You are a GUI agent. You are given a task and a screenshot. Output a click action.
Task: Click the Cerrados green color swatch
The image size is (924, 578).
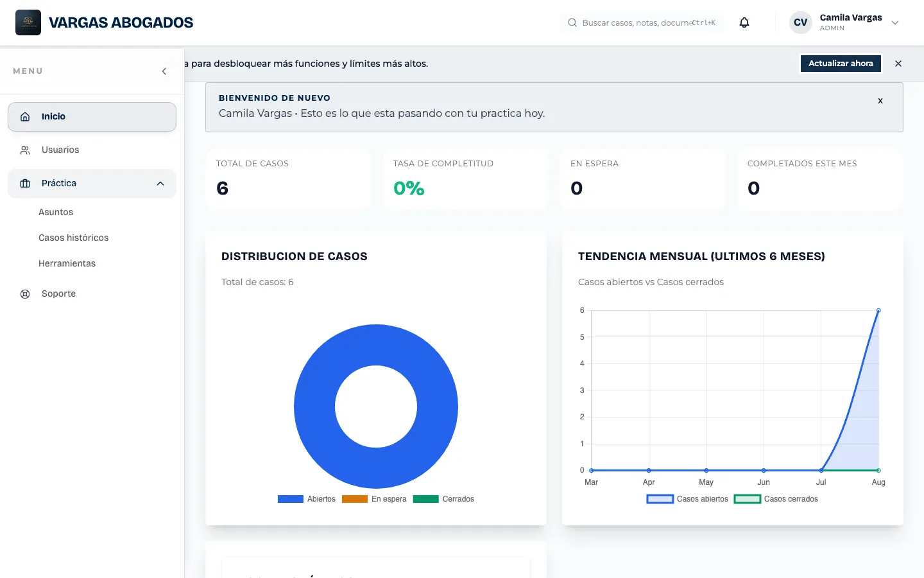(426, 499)
